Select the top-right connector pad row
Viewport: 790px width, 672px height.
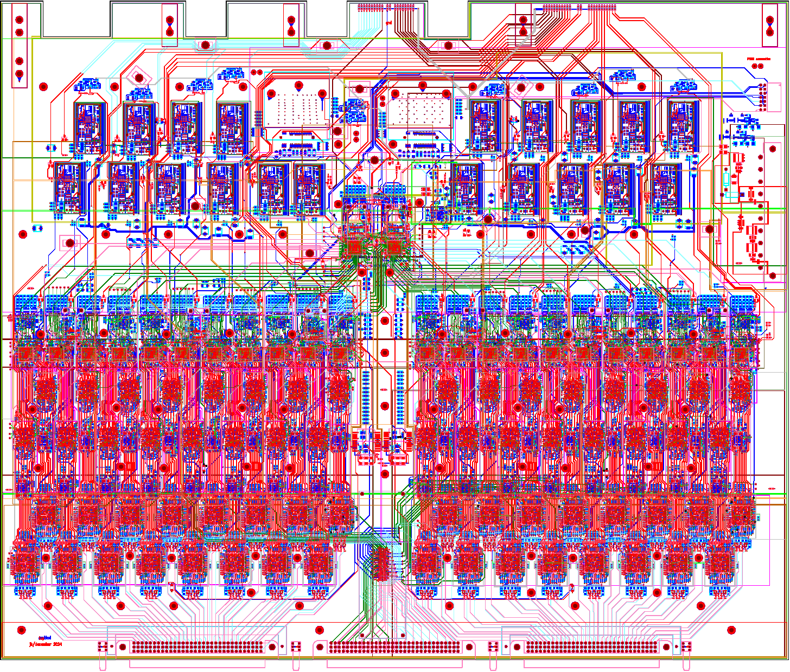(579, 8)
